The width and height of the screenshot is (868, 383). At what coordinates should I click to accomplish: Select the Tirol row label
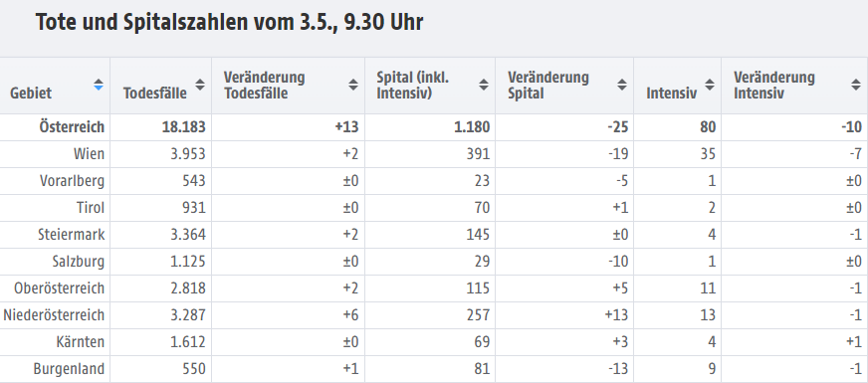pos(91,208)
